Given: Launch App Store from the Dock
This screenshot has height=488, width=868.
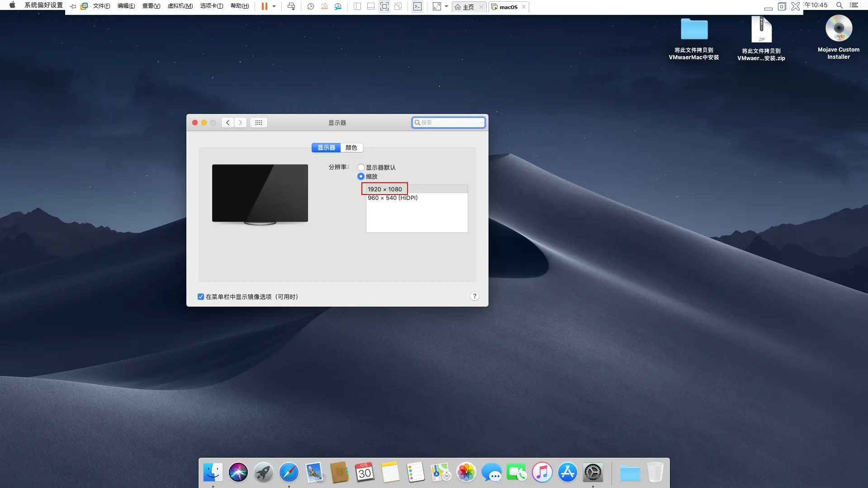Looking at the screenshot, I should 567,473.
